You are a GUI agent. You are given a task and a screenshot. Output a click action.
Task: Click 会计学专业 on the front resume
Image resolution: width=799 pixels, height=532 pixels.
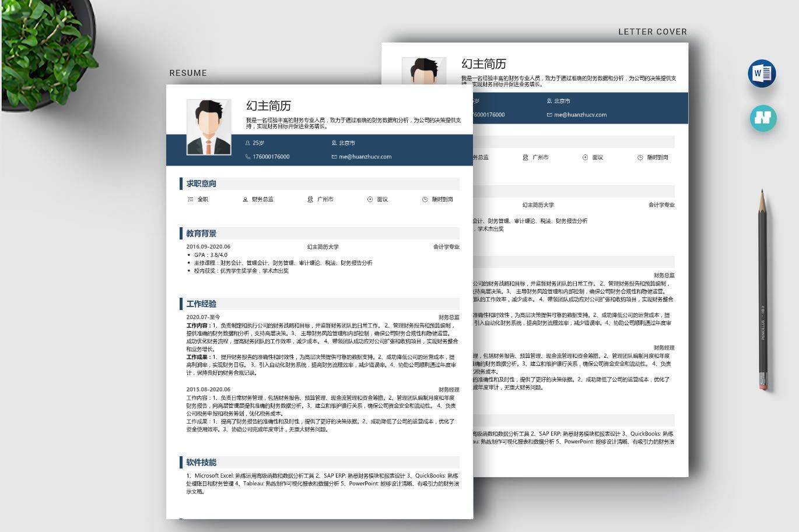click(446, 246)
